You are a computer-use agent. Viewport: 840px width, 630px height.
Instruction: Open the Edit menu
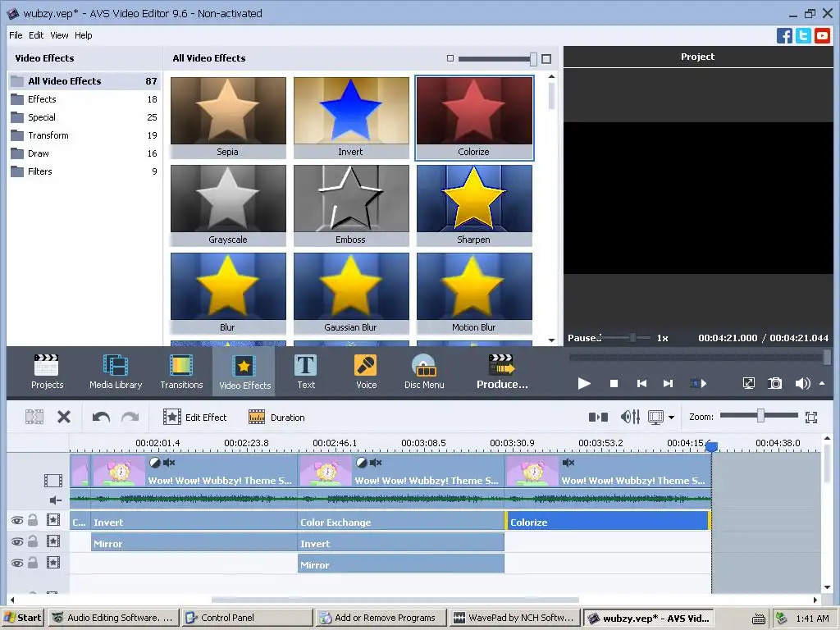coord(36,35)
